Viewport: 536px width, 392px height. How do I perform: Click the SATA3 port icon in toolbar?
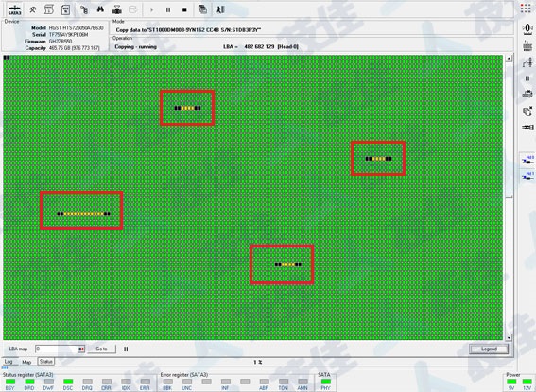15,9
